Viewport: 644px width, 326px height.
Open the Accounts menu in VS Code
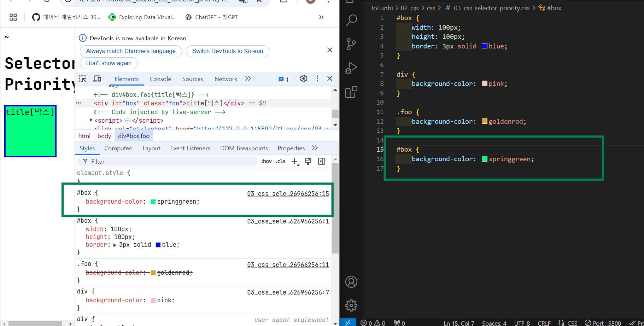[x=351, y=282]
